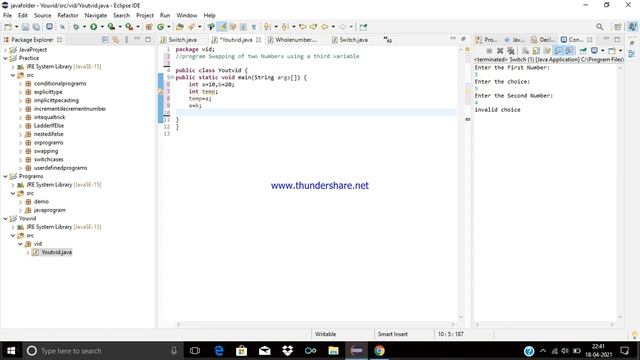Screen dimensions: 640x360
Task: Open Display Selected Console dropdown arrow
Action: [602, 51]
